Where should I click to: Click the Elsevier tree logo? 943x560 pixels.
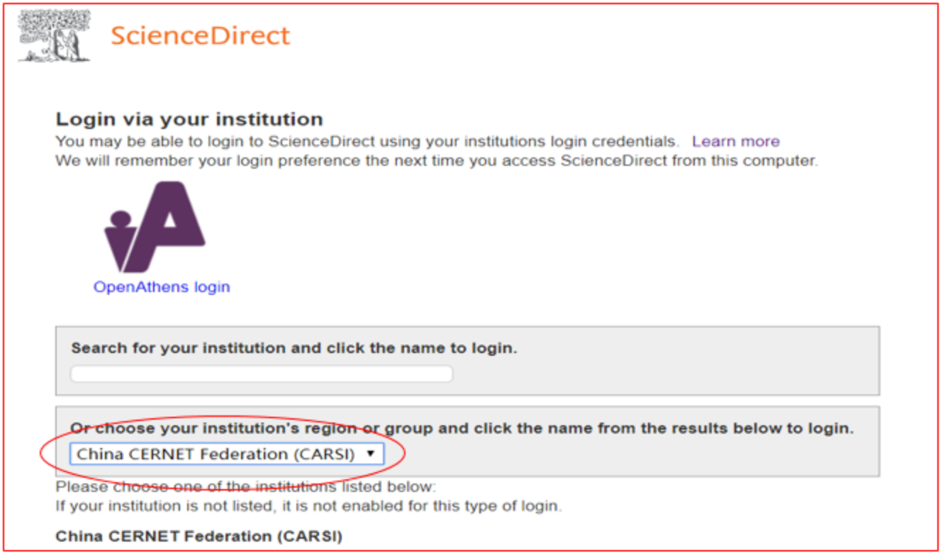coord(54,35)
